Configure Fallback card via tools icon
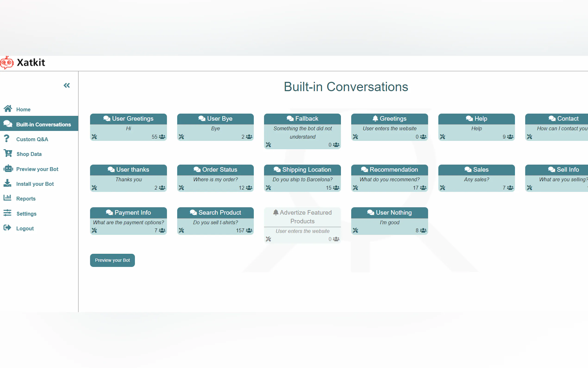Image resolution: width=588 pixels, height=368 pixels. coord(268,145)
